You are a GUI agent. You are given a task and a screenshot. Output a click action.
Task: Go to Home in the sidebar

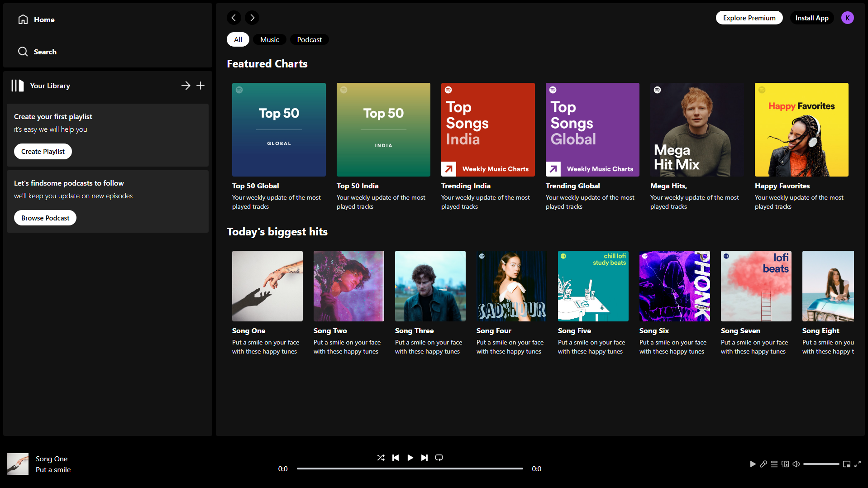tap(36, 19)
